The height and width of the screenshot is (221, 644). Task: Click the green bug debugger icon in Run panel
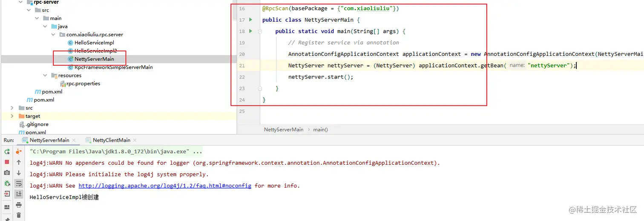[x=7, y=183]
